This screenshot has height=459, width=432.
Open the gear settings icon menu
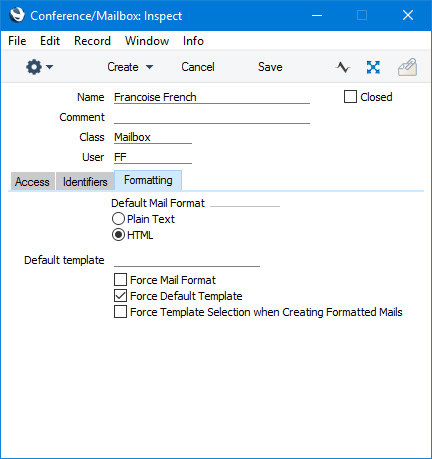click(x=34, y=67)
